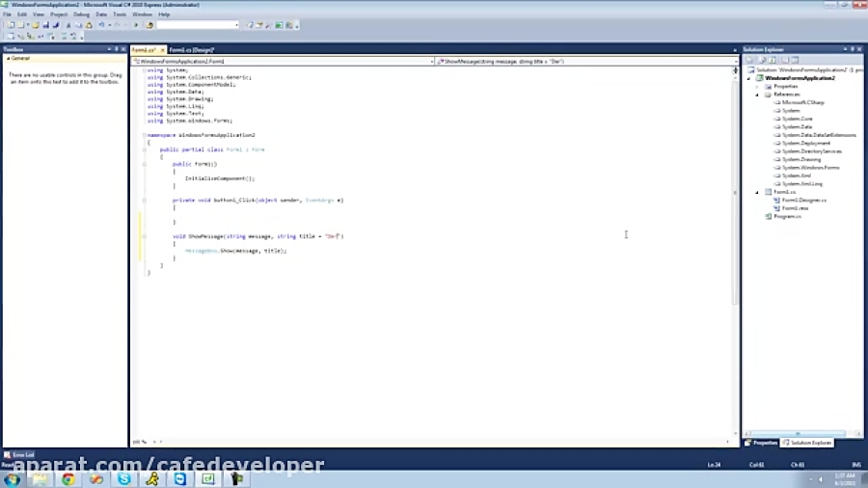Close the Form1.cs tab
The image size is (868, 488).
(x=162, y=50)
